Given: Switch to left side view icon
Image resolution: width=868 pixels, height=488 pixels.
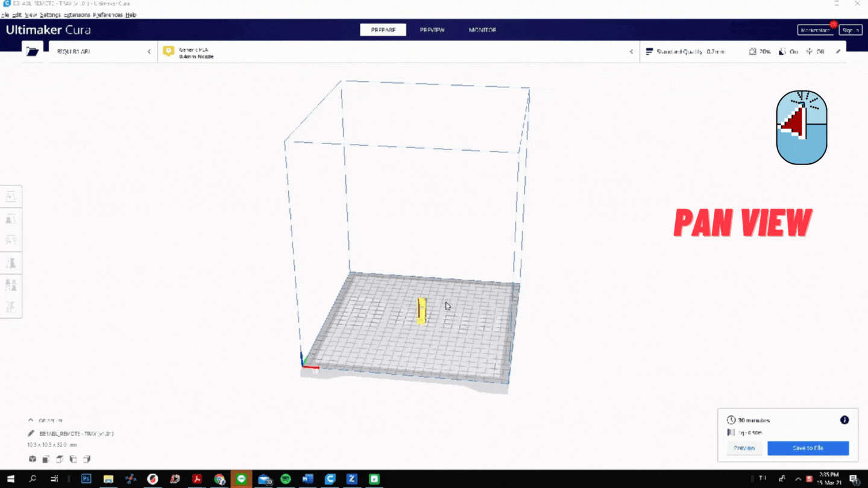Looking at the screenshot, I should click(x=73, y=459).
